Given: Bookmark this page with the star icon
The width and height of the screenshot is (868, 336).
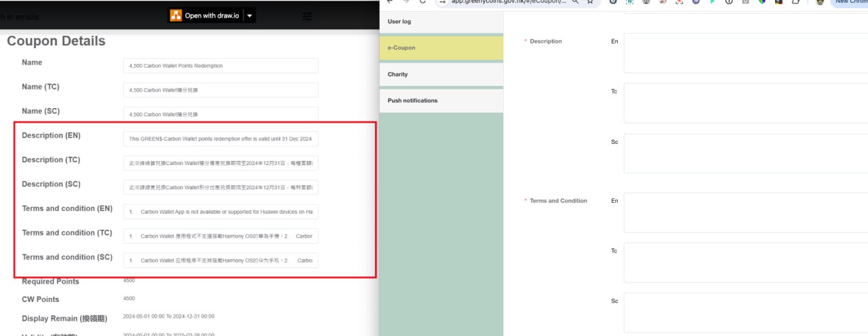Looking at the screenshot, I should pos(590,2).
